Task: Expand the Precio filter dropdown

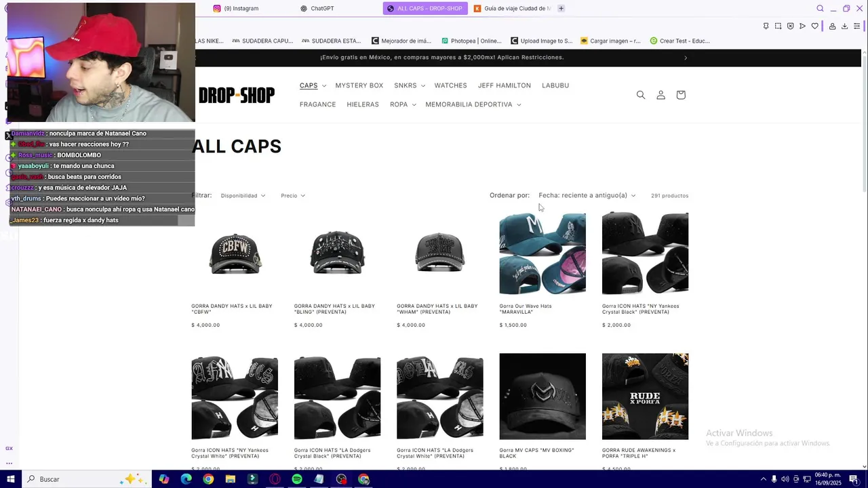Action: (x=293, y=196)
